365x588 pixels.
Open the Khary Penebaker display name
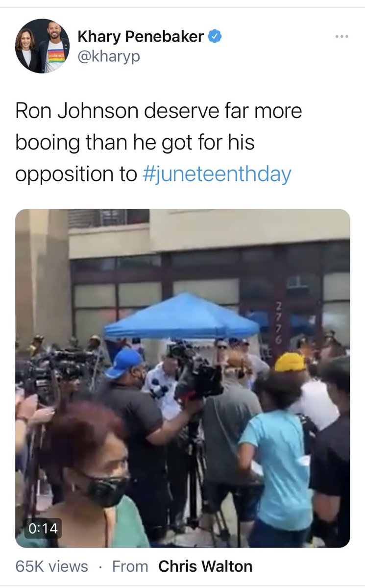point(141,36)
